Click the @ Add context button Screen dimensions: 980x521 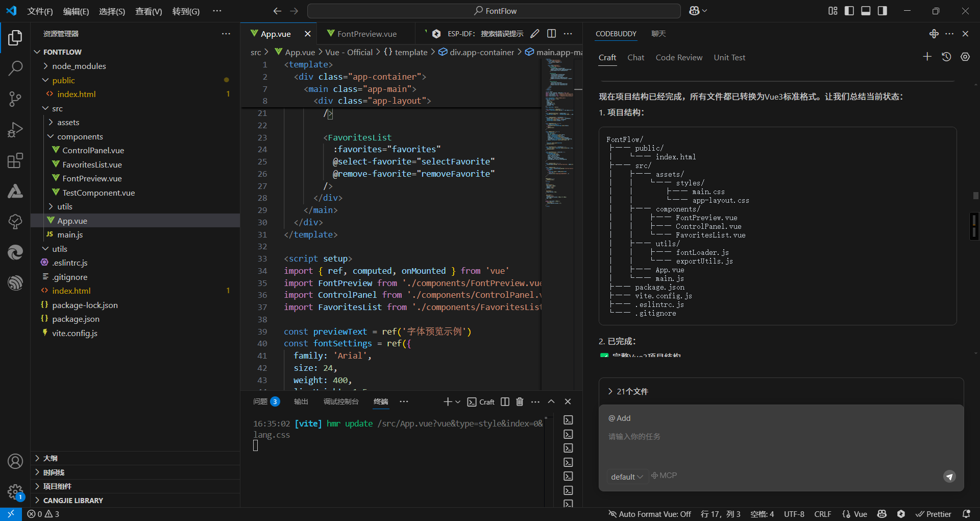tap(620, 418)
